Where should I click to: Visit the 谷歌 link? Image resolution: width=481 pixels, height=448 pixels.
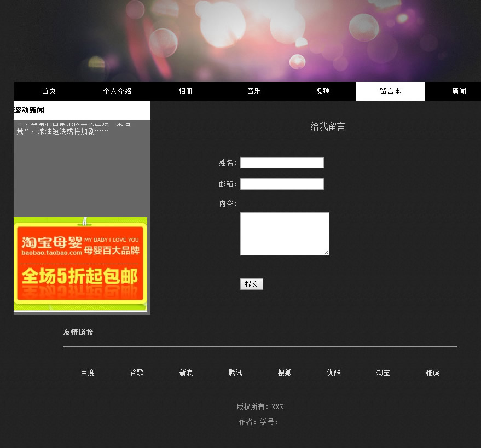pyautogui.click(x=137, y=373)
